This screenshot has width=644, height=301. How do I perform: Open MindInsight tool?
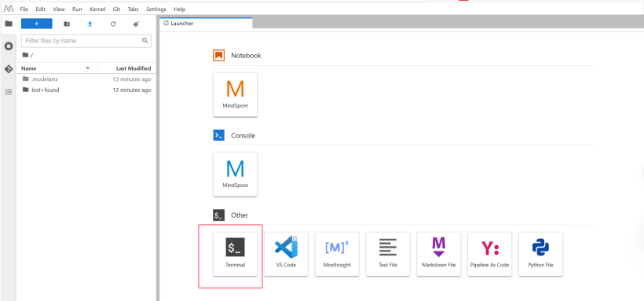(x=337, y=254)
